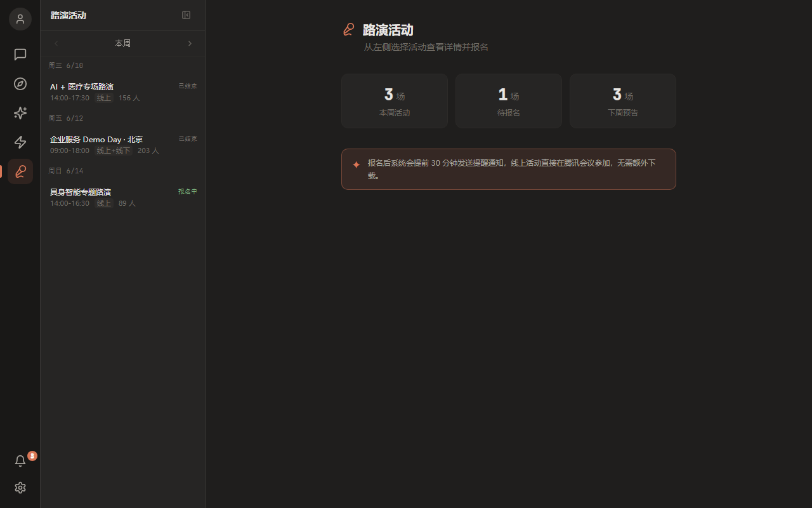Open the lightning bolt icon
The width and height of the screenshot is (812, 508).
tap(20, 142)
